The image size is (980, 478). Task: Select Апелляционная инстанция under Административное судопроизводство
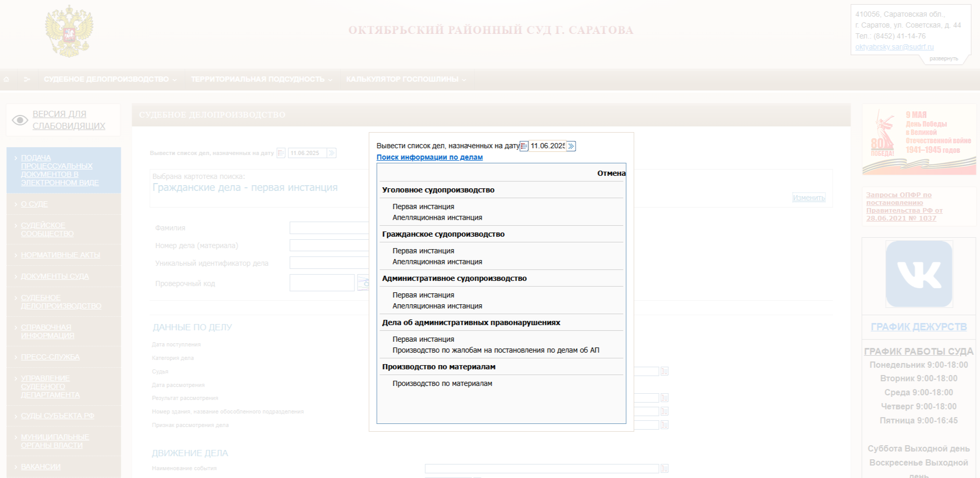click(437, 306)
